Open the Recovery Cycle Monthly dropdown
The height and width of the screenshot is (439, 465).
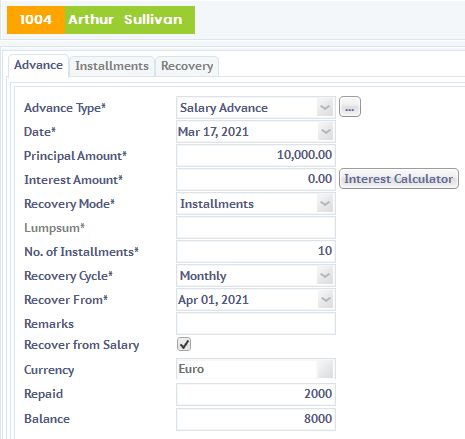pos(325,276)
